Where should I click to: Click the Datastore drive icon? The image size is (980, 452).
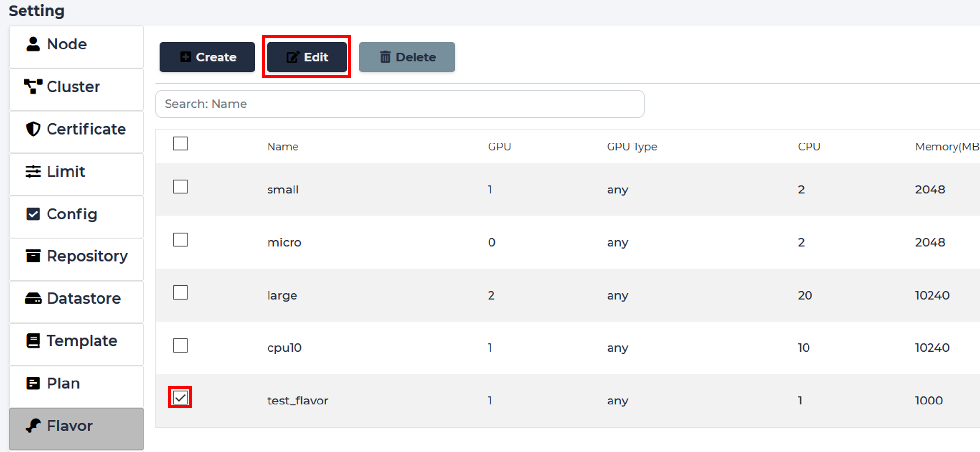click(33, 298)
